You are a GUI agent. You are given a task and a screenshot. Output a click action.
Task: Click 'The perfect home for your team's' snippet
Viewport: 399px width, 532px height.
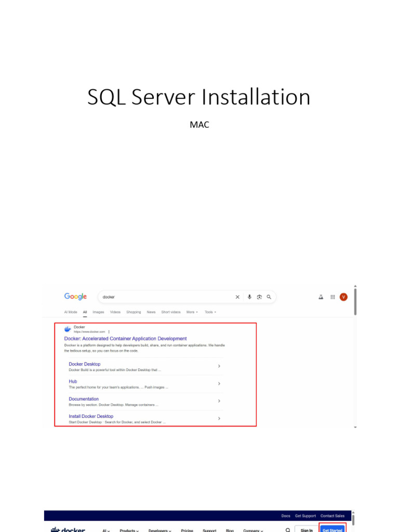coord(118,387)
